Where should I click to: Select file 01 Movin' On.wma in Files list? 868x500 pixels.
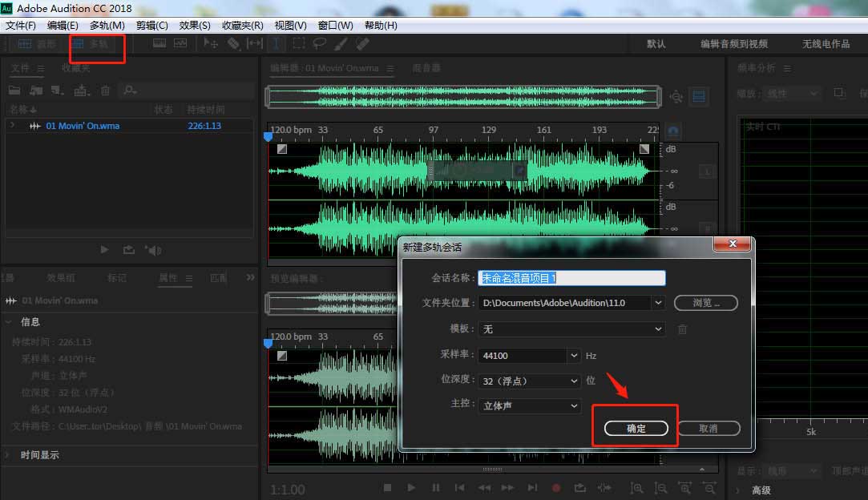pyautogui.click(x=83, y=126)
